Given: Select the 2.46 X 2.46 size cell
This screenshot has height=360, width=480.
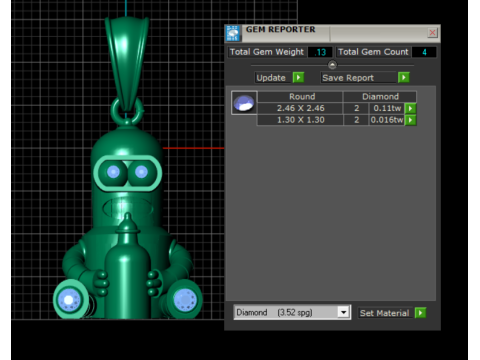Looking at the screenshot, I should [300, 108].
